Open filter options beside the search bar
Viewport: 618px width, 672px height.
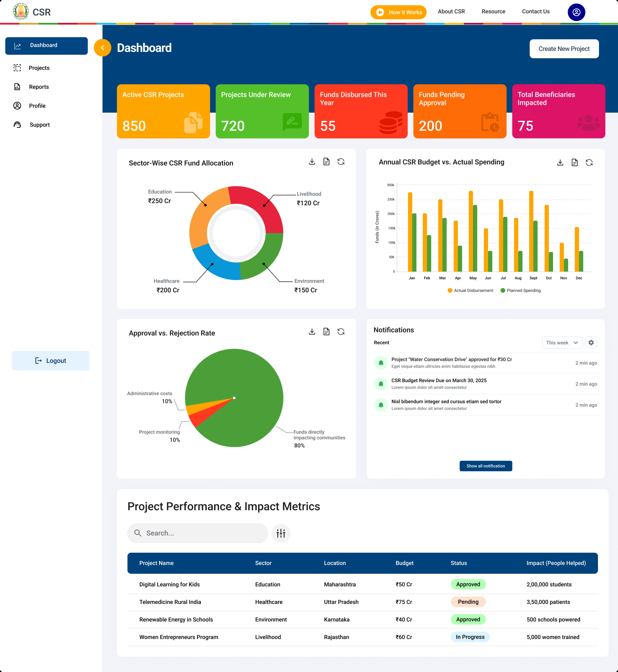tap(281, 533)
